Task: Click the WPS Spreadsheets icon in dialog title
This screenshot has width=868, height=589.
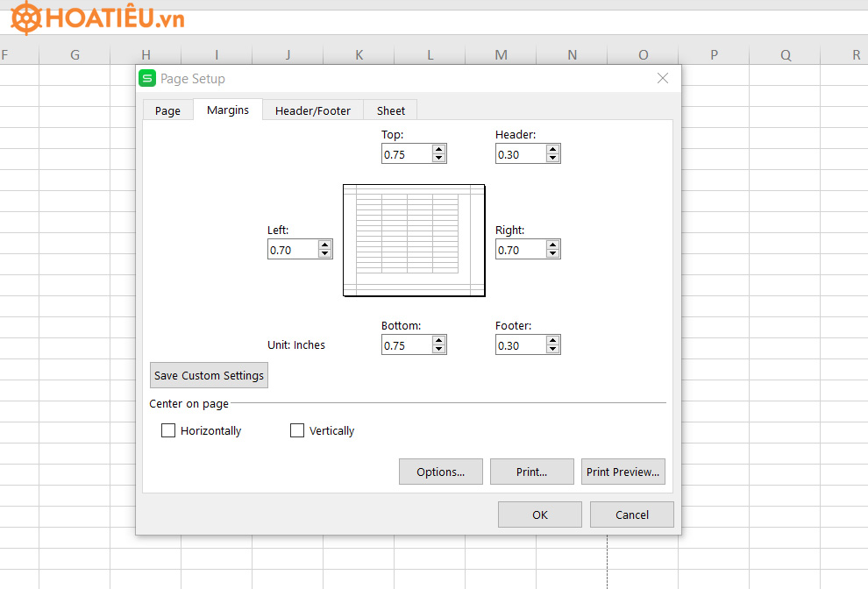Action: [x=146, y=78]
